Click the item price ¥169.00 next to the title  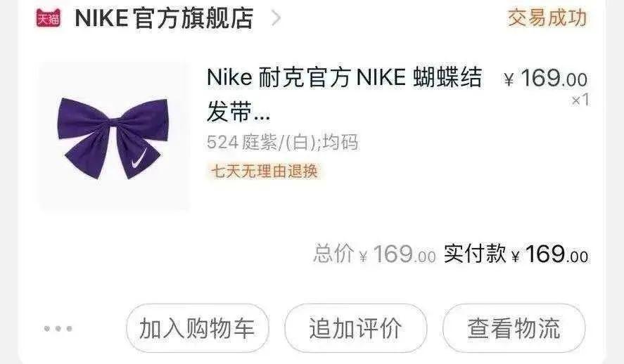[545, 78]
